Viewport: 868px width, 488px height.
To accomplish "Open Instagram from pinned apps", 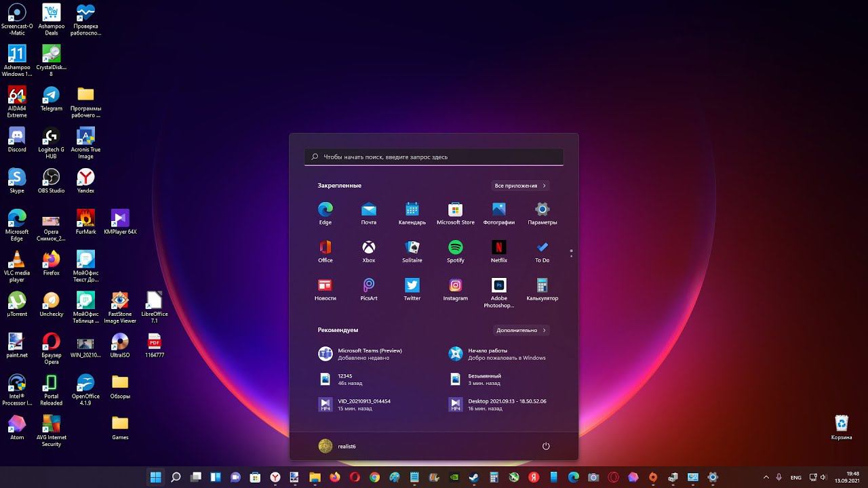I will [x=456, y=289].
